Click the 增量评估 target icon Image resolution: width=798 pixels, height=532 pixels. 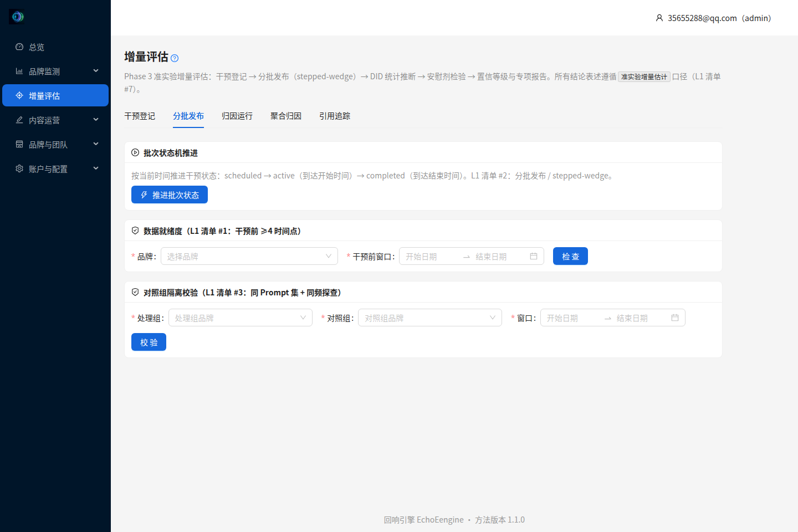(19, 96)
